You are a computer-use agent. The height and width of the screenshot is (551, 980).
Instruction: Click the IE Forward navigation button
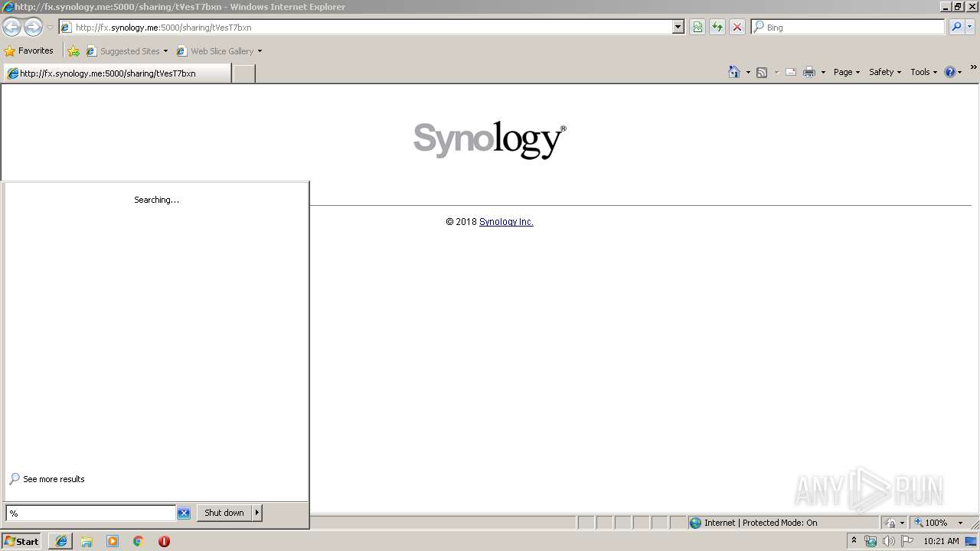[33, 28]
